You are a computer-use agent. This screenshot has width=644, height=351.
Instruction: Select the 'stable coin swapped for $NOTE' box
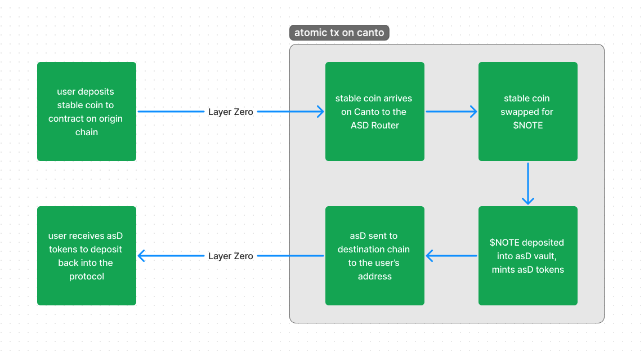point(528,112)
